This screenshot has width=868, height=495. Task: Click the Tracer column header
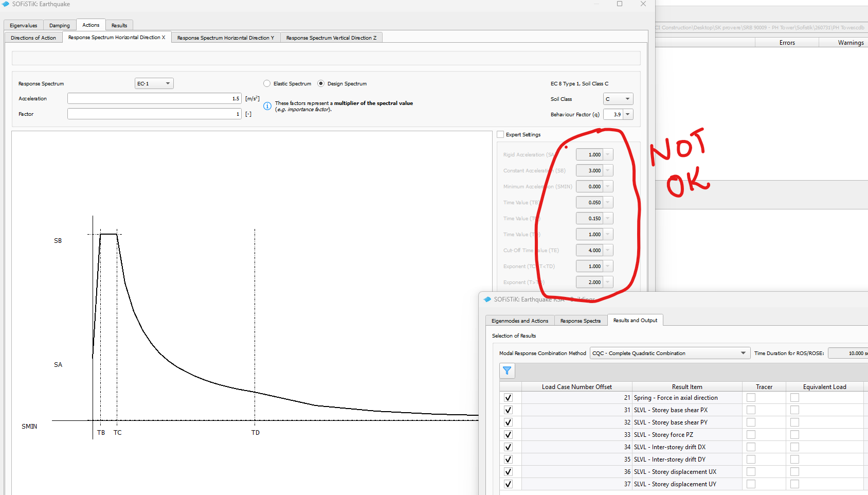[x=764, y=387]
